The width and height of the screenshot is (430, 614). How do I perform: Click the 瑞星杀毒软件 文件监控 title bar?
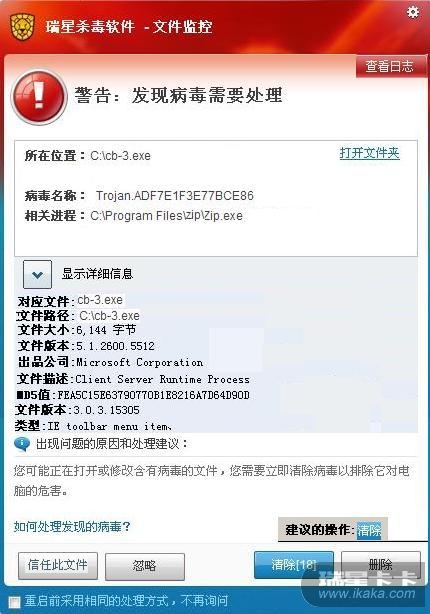tap(129, 27)
